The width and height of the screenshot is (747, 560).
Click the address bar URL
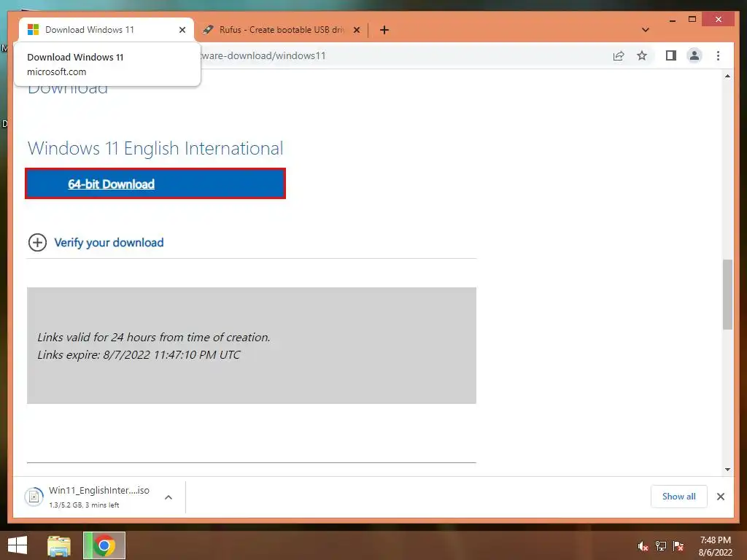click(x=263, y=55)
